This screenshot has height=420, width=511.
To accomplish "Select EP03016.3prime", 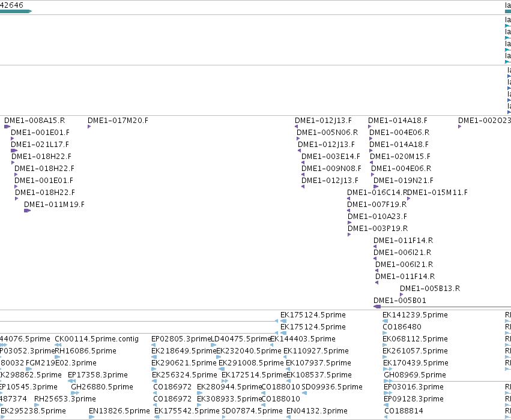I will [x=414, y=387].
